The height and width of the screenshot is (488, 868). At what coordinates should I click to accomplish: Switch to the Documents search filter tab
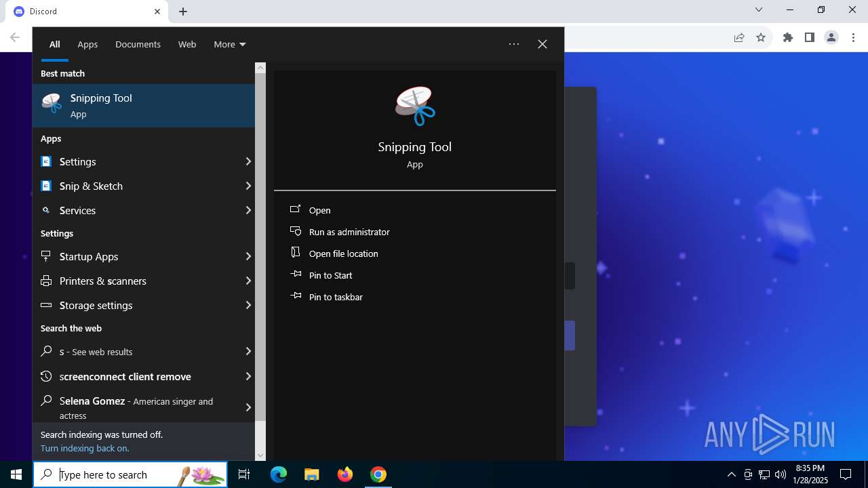tap(138, 44)
